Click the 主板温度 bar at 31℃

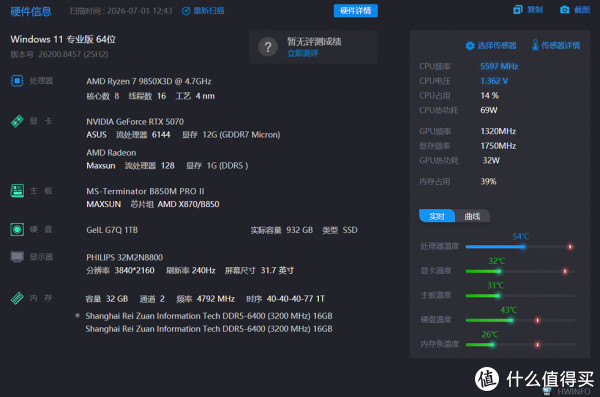[x=497, y=296]
